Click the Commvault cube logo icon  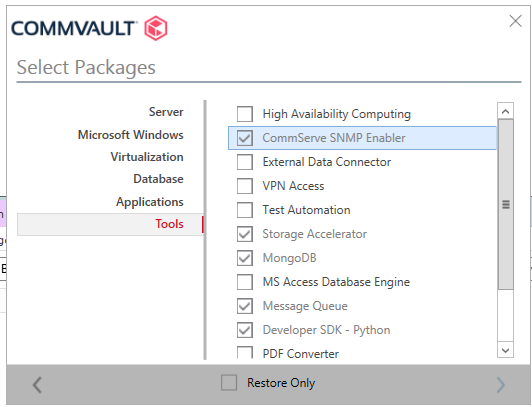pos(156,28)
